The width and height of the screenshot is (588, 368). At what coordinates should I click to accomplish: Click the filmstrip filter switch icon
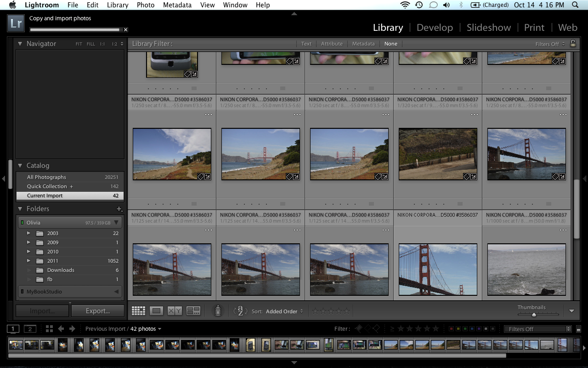click(578, 329)
